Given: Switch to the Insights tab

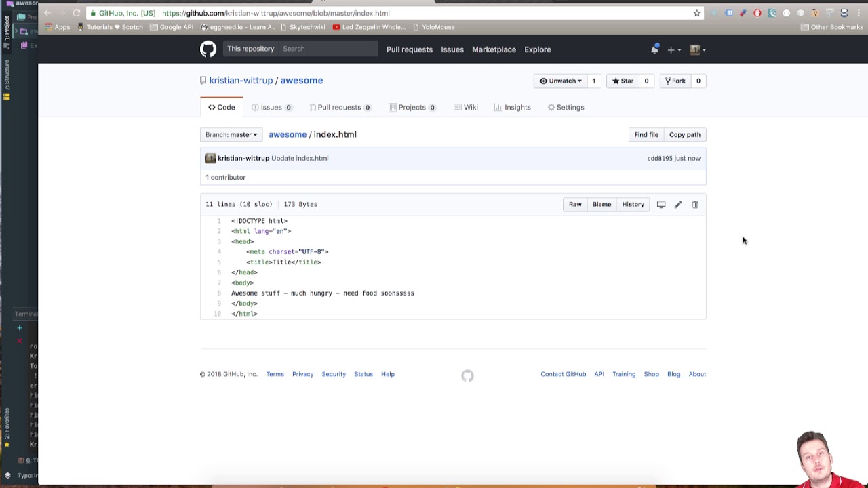Looking at the screenshot, I should click(x=513, y=107).
